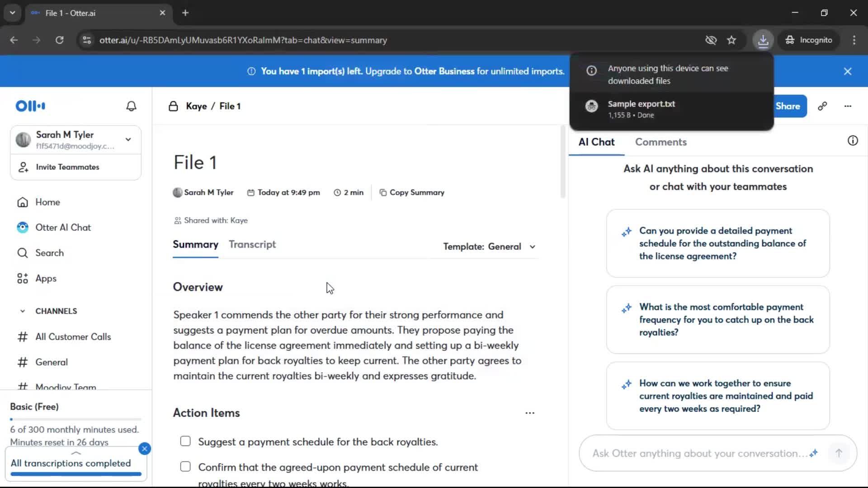Open the Sample export.txt download

tap(671, 109)
